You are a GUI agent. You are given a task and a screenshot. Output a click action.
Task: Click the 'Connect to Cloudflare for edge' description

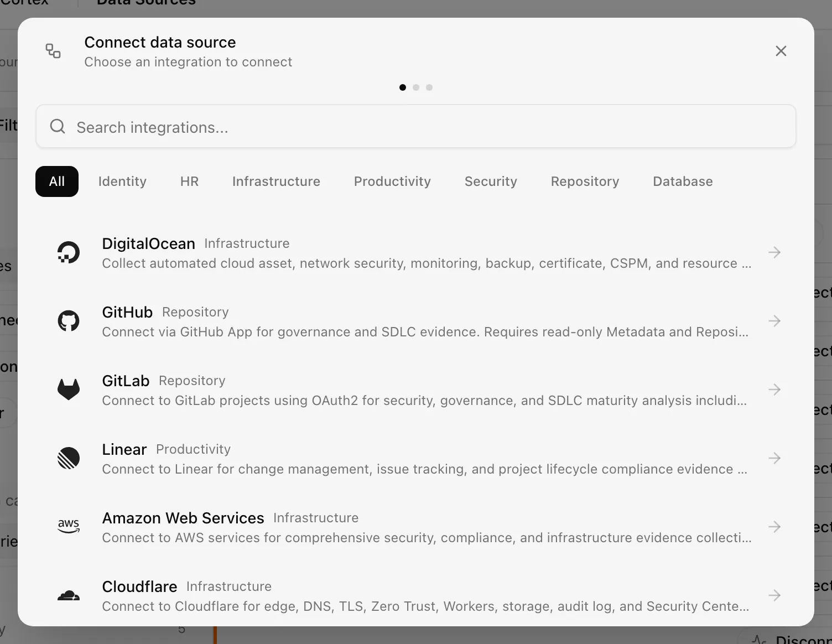425,606
